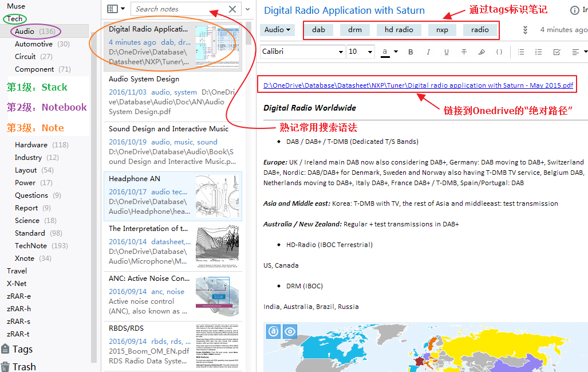Open the note info icon
This screenshot has height=372, width=588.
pos(574,10)
